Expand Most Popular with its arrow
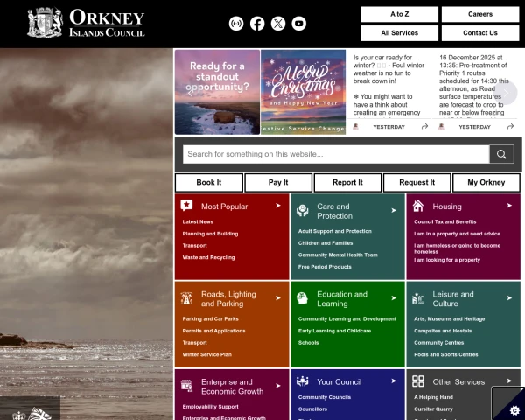 [x=278, y=206]
